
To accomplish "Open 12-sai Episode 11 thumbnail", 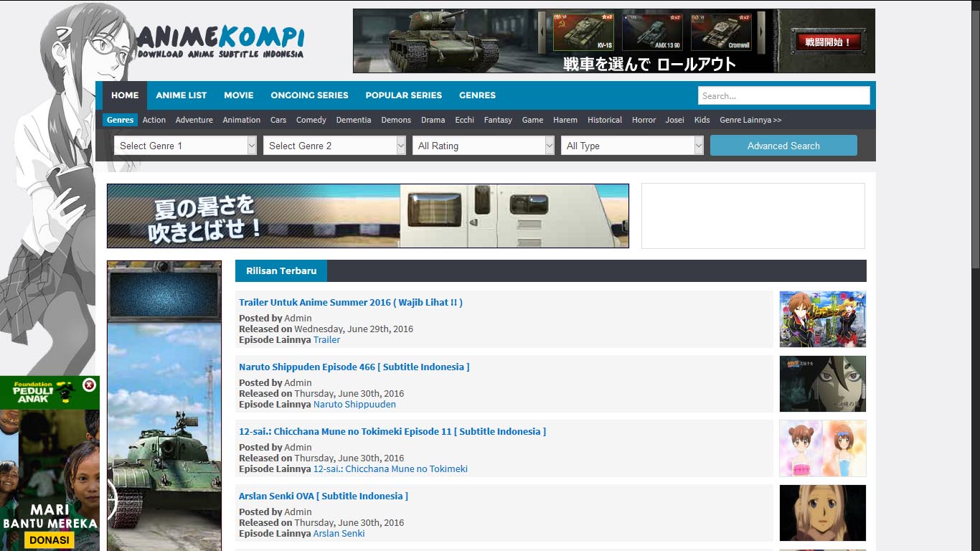I will click(x=823, y=448).
